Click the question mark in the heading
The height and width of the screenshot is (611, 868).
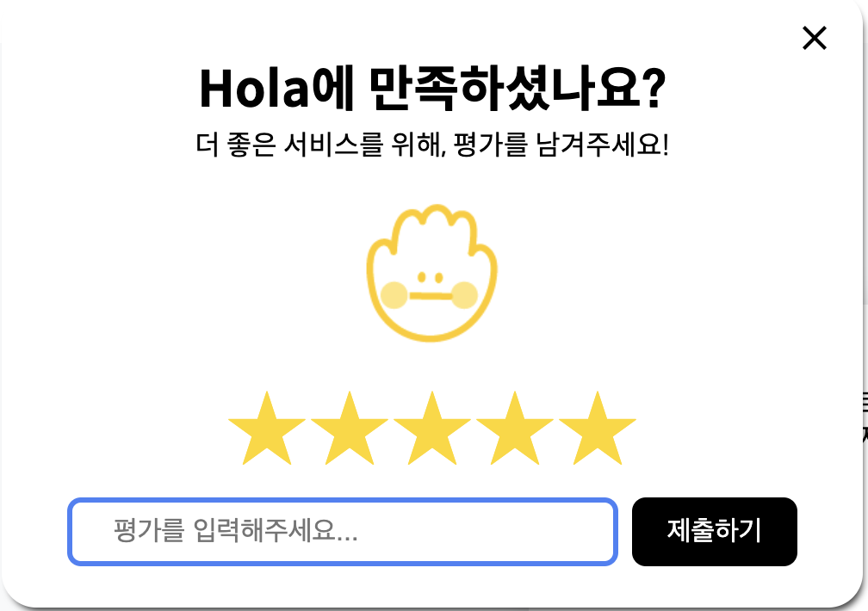point(655,88)
